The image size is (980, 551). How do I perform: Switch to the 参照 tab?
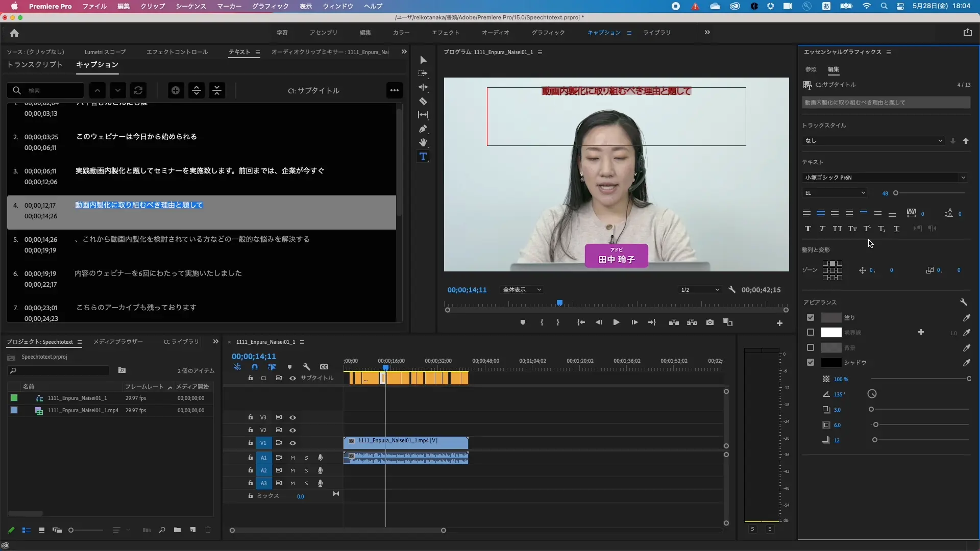[811, 69]
